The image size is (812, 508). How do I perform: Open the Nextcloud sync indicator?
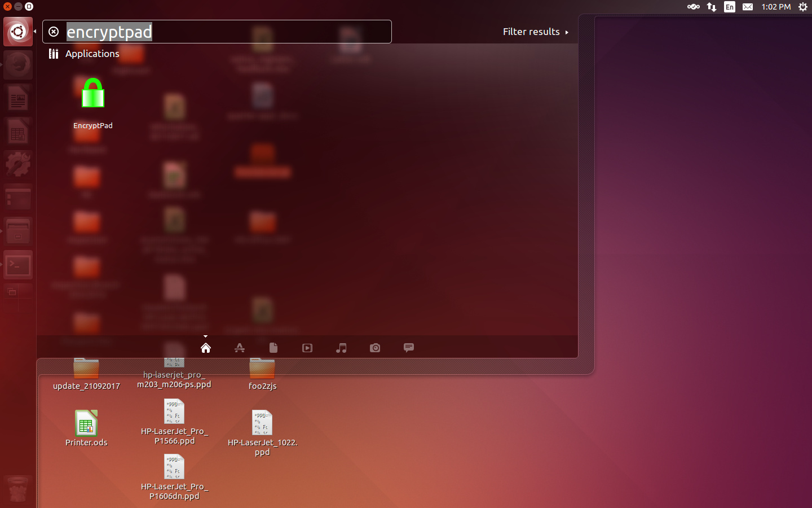coord(694,7)
